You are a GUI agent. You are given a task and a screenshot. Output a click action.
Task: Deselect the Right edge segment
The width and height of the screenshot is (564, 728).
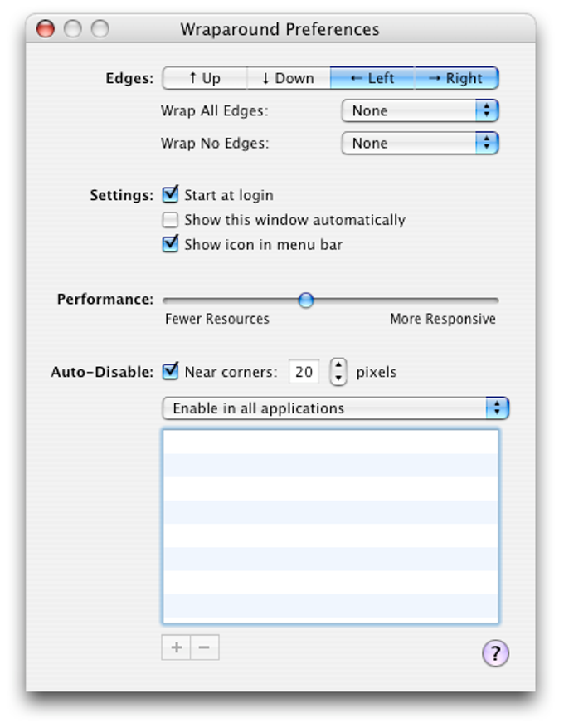tap(456, 78)
